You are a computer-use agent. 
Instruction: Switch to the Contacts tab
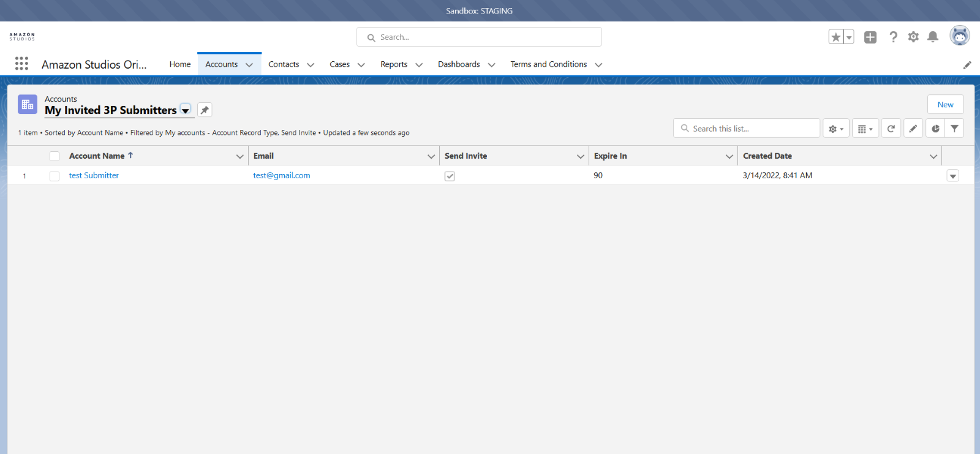tap(284, 64)
